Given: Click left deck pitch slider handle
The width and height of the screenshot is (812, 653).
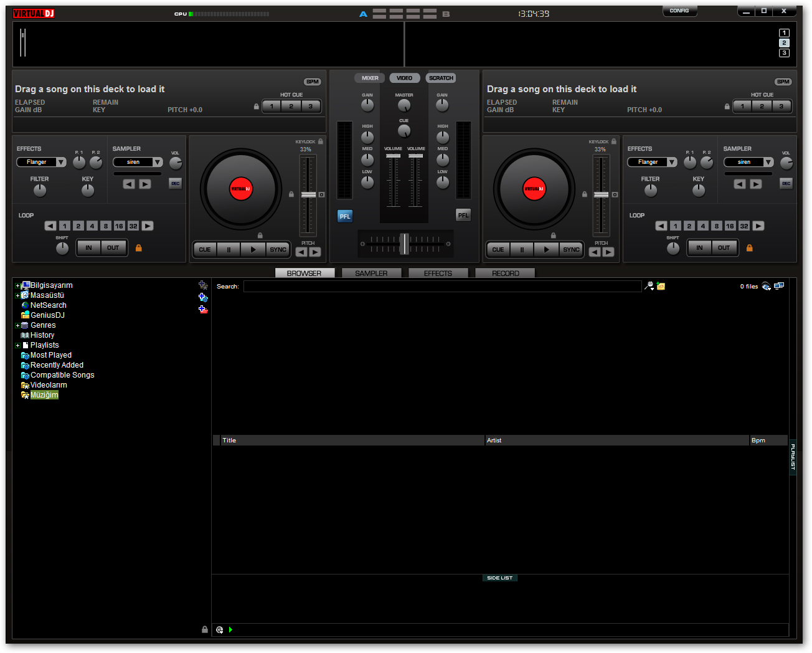Looking at the screenshot, I should coord(309,195).
